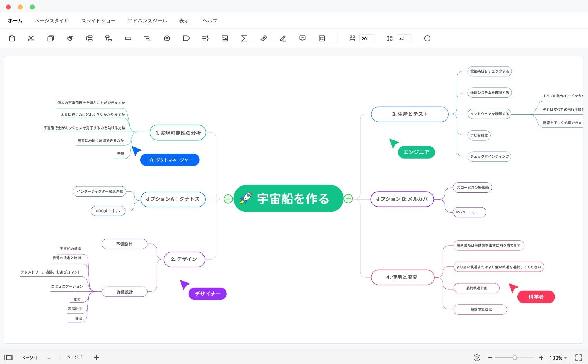The height and width of the screenshot is (364, 588).
Task: Select the 3. 生産とテスト topic node
Action: point(410,114)
